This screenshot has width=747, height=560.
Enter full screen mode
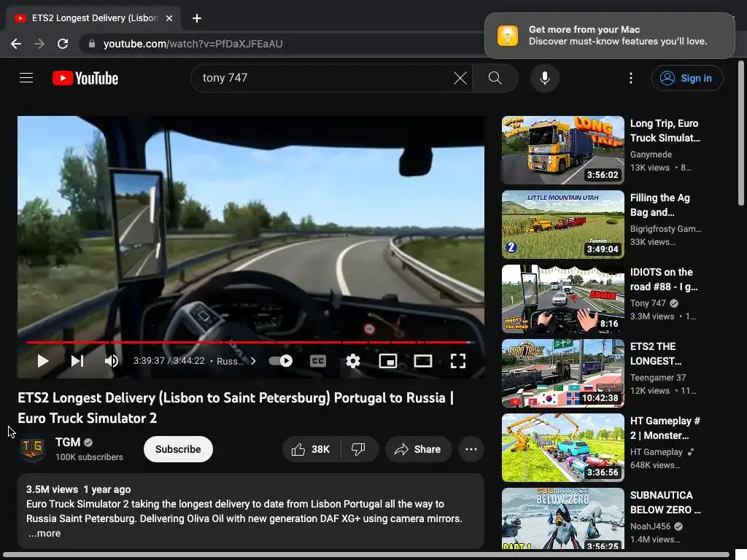coord(458,361)
